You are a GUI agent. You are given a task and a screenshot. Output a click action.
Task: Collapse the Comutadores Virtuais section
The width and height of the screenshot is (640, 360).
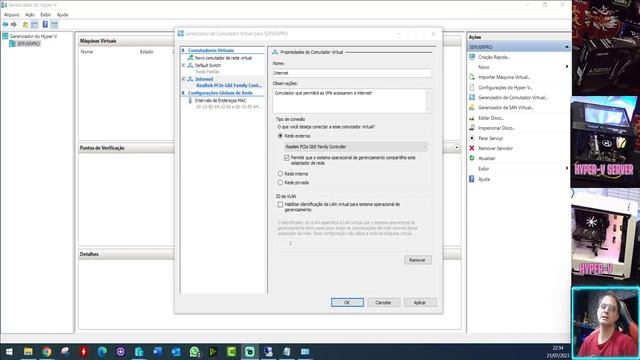tap(183, 50)
